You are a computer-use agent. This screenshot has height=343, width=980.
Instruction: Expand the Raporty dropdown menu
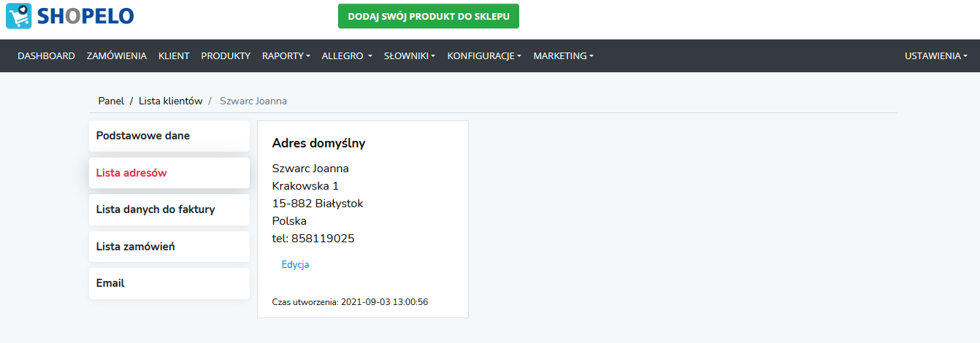tap(286, 56)
